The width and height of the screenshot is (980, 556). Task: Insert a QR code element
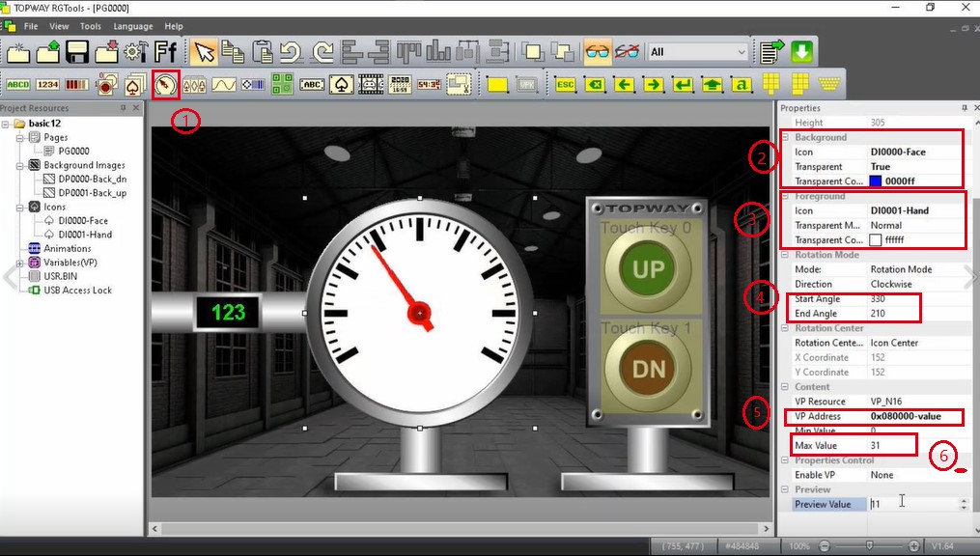coord(283,84)
